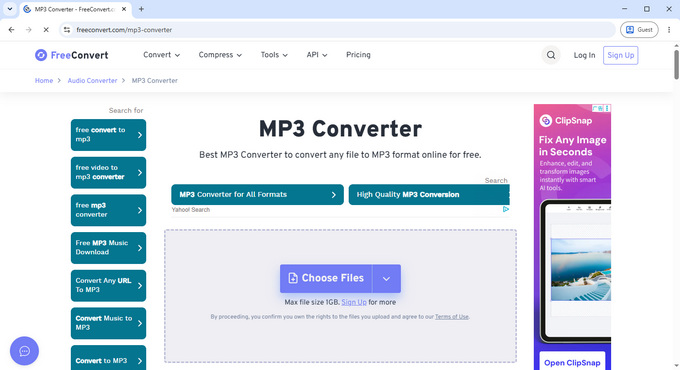Click the FreeConvert logo
This screenshot has height=370, width=680.
coord(72,55)
